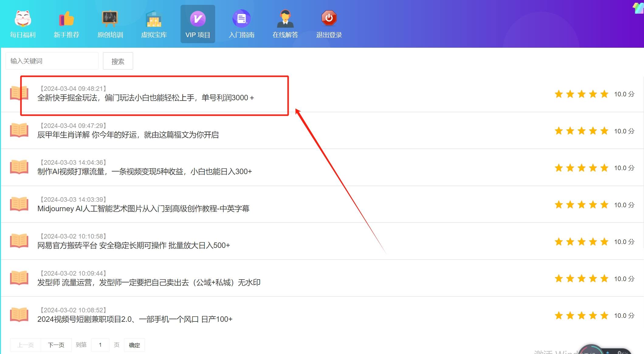Viewport: 644px width, 354px height.
Task: Click fifth rating star of 辰甲年生肖详解 row
Action: [x=604, y=131]
